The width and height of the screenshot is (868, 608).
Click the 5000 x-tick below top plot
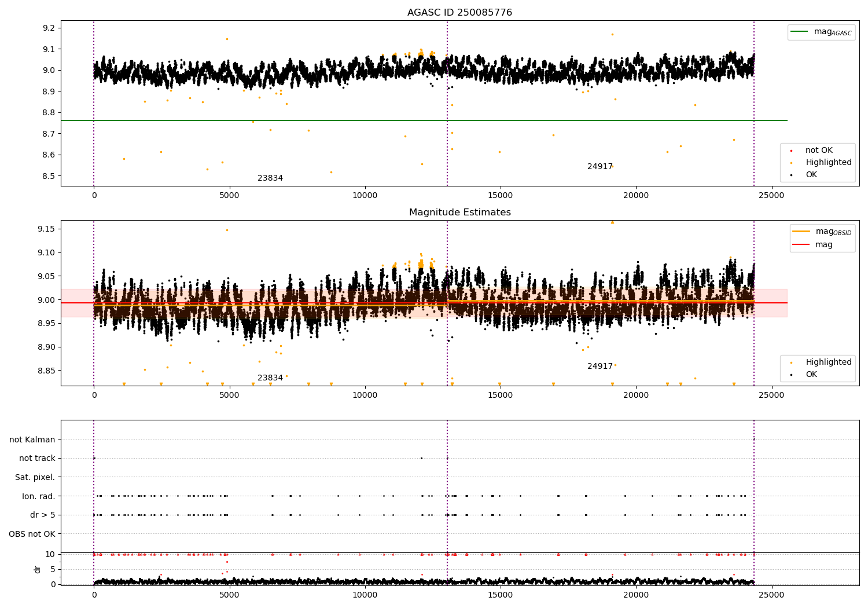pos(230,196)
